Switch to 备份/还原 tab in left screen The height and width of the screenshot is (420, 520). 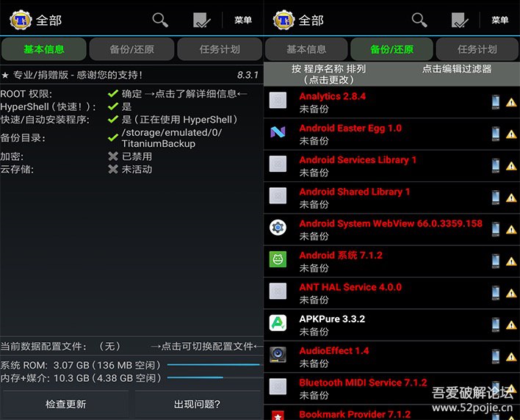point(131,49)
